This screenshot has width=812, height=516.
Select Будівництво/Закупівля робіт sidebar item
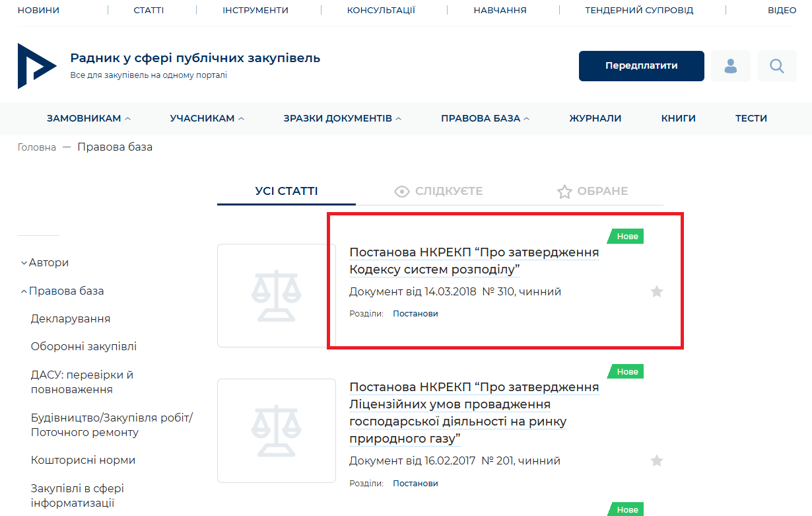pyautogui.click(x=112, y=425)
